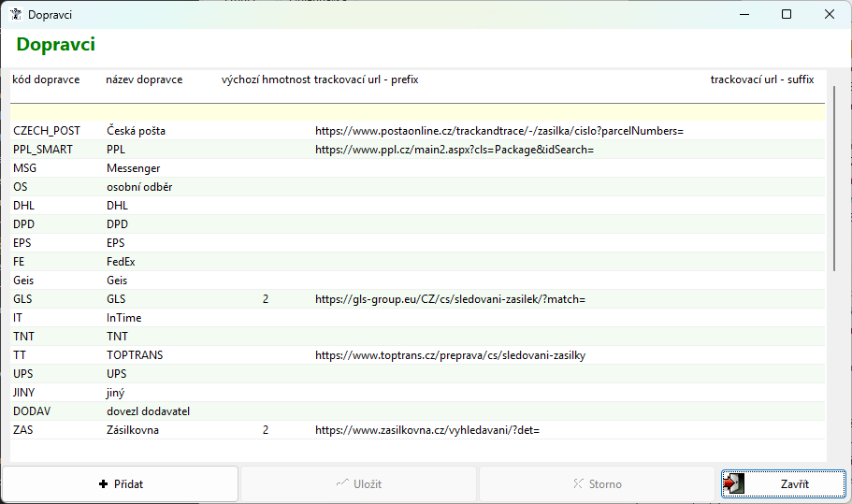The image size is (852, 504).
Task: Click the Storno cancel button
Action: tap(597, 484)
